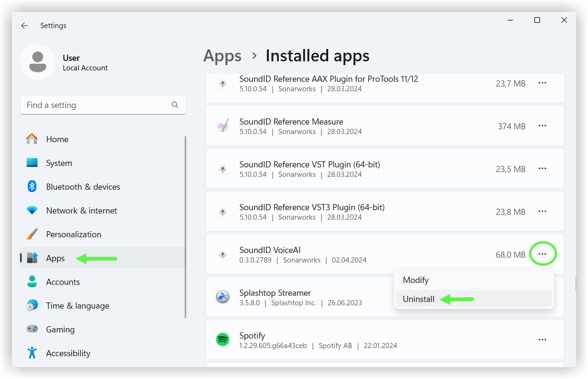Click the user profile avatar
Screen dimensions: 588x379
(38, 62)
